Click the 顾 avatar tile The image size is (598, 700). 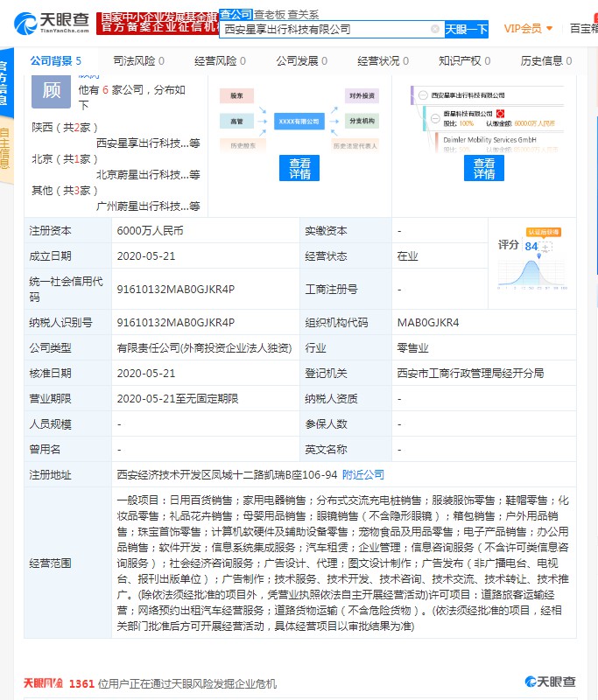click(51, 92)
